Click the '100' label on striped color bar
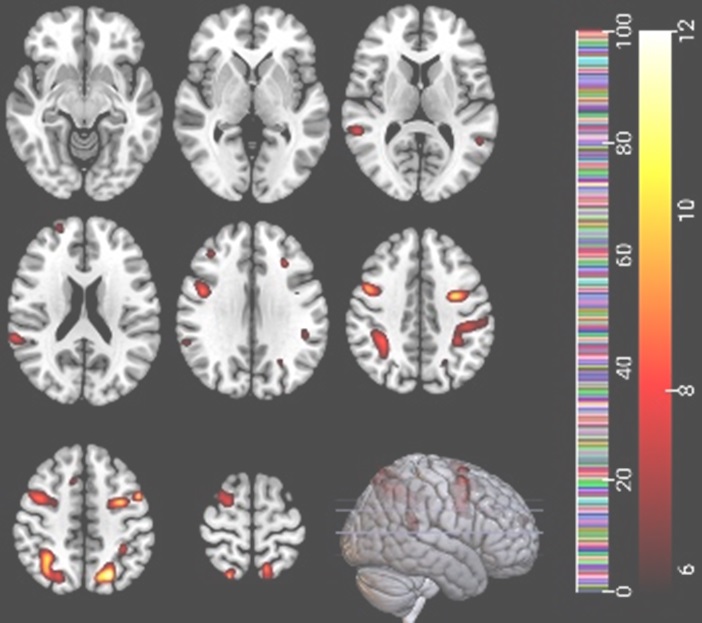This screenshot has height=623, width=702. (x=624, y=30)
